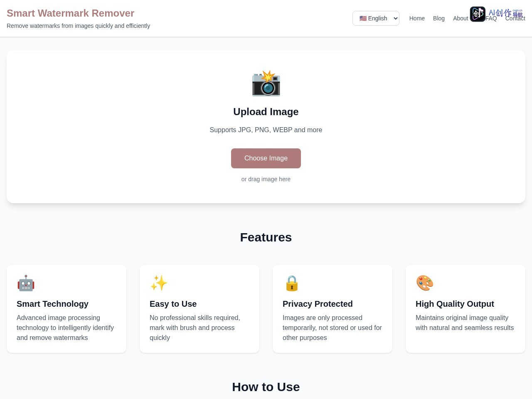Click the Features section heading

tap(266, 237)
